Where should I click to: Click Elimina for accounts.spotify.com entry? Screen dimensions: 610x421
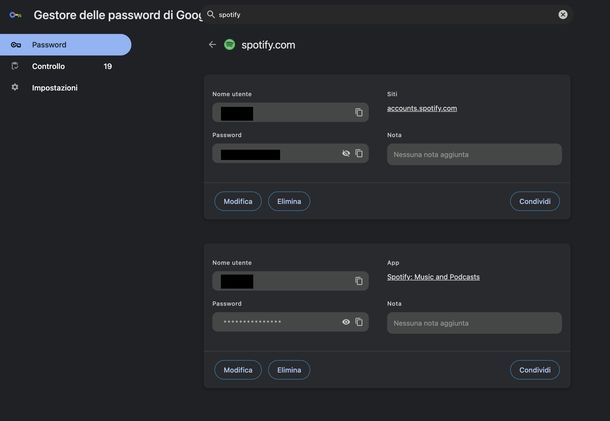(x=289, y=201)
